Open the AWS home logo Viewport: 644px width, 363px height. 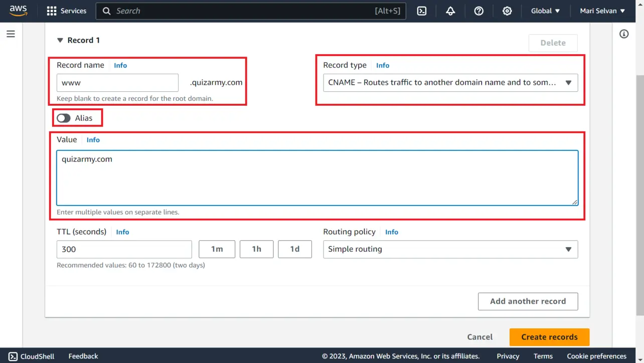click(x=18, y=11)
